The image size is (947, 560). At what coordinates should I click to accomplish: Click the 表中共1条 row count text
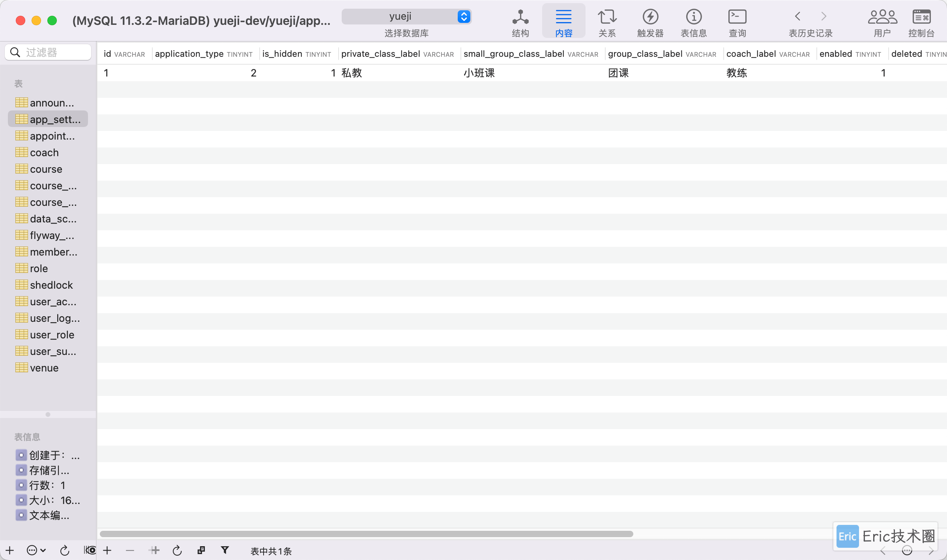point(271,551)
